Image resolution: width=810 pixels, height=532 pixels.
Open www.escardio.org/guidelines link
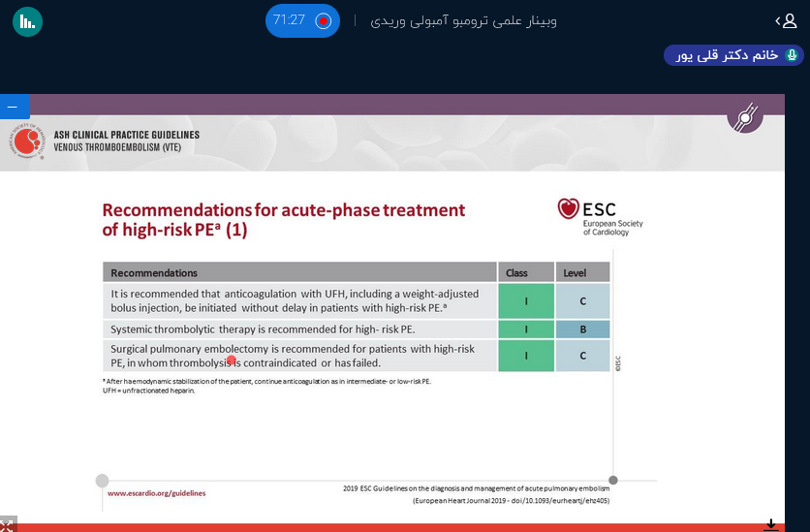(x=157, y=493)
